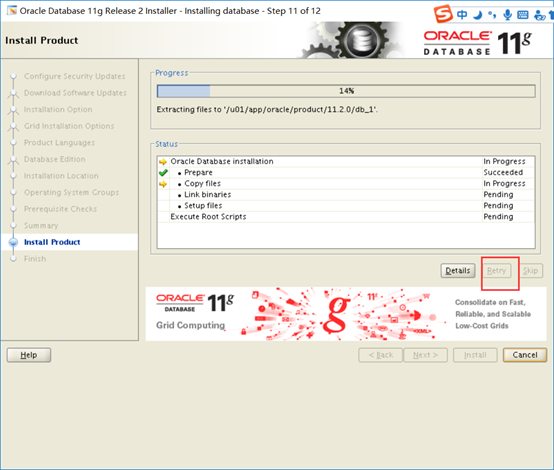This screenshot has height=470, width=554.
Task: Click the yellow arrow beside Oracle Database installation
Action: point(163,162)
